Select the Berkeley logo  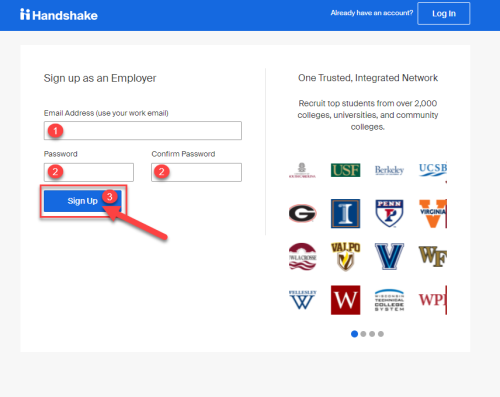tap(389, 170)
